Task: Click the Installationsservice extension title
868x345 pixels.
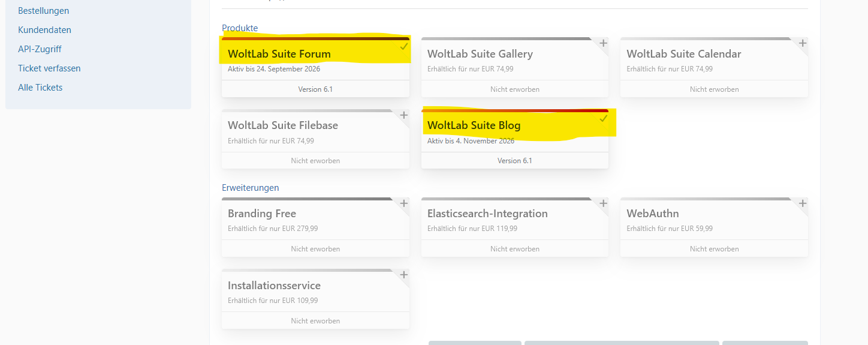Action: pos(274,286)
